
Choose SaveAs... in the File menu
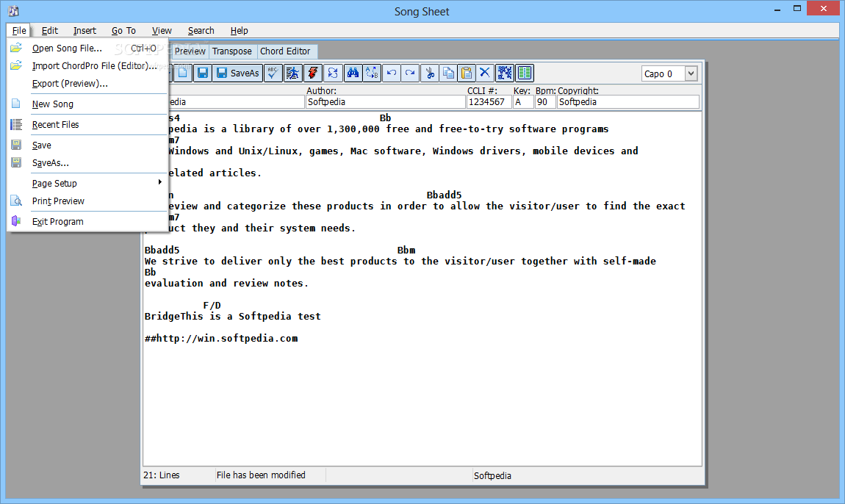pyautogui.click(x=88, y=163)
